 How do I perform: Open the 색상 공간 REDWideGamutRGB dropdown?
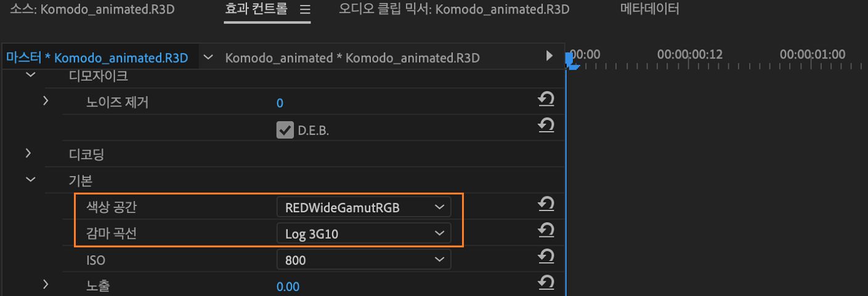pos(363,207)
